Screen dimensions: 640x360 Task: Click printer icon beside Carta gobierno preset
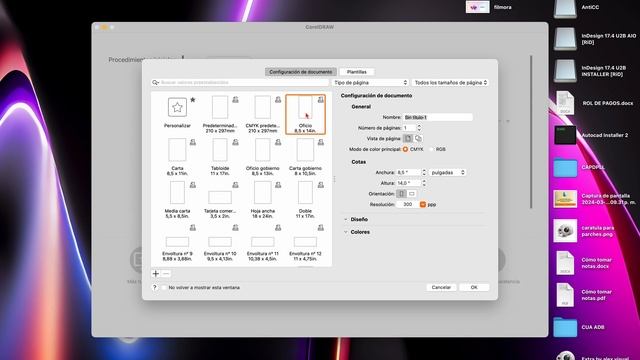coord(321,142)
